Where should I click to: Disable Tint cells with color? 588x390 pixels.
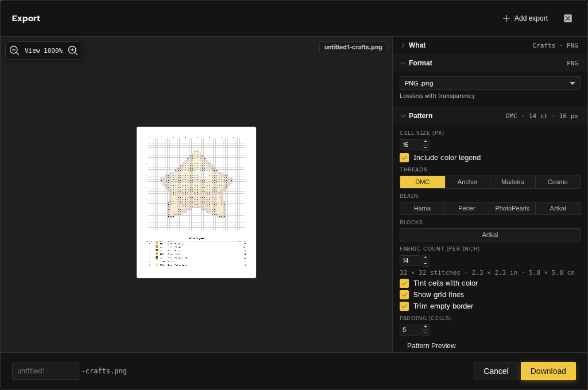[404, 283]
